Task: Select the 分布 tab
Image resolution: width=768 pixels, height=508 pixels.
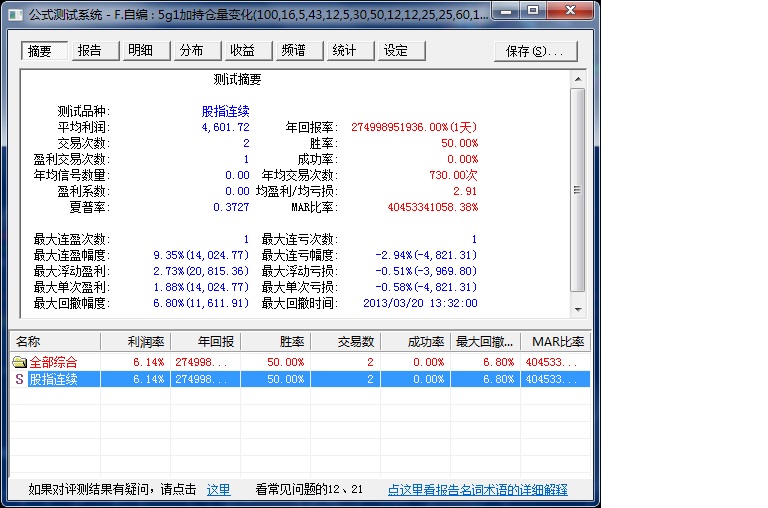Action: point(192,51)
